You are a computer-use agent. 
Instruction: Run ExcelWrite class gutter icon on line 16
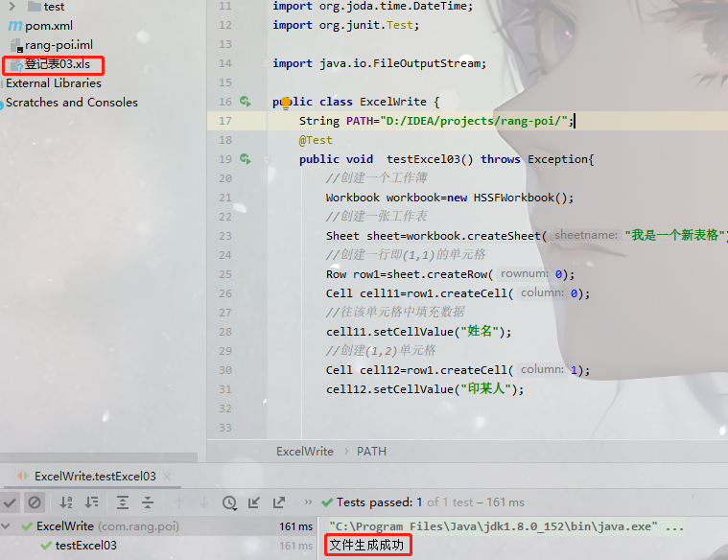pos(246,102)
